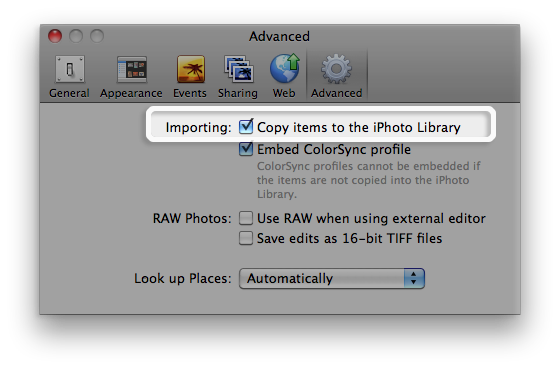Click the Copy items to the iPhoto Library label
The image size is (560, 369).
click(x=359, y=128)
